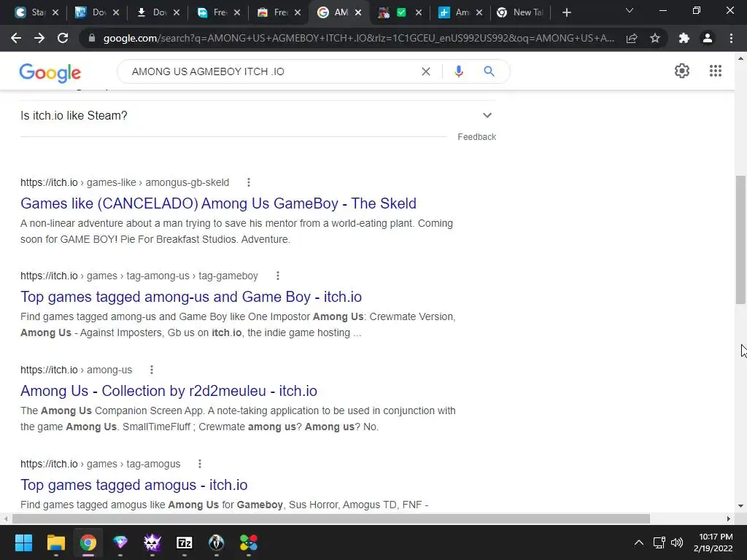Screen dimensions: 747x560
Task: Open the Chrome profile avatar
Action: [x=708, y=38]
